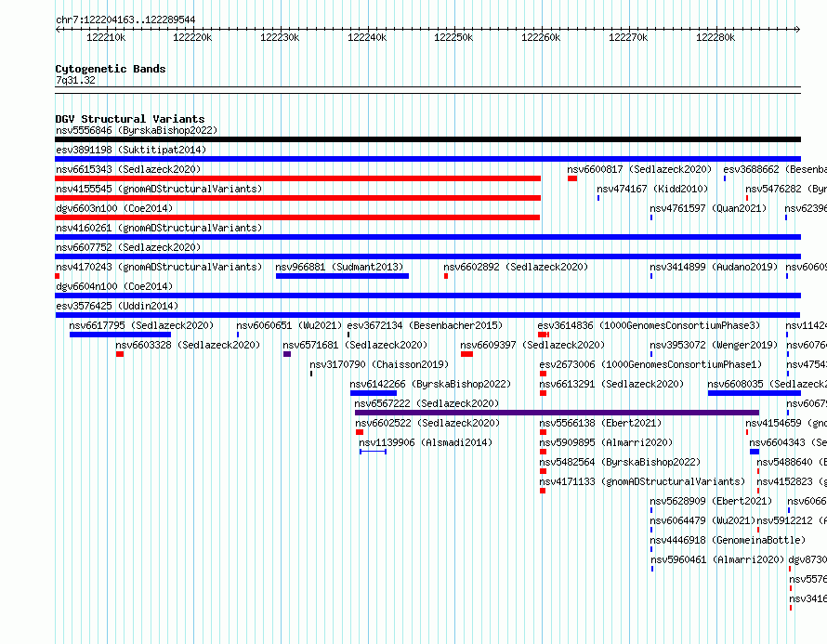Open the nsv6602522 (Sedlazeck2020) label

click(x=427, y=423)
